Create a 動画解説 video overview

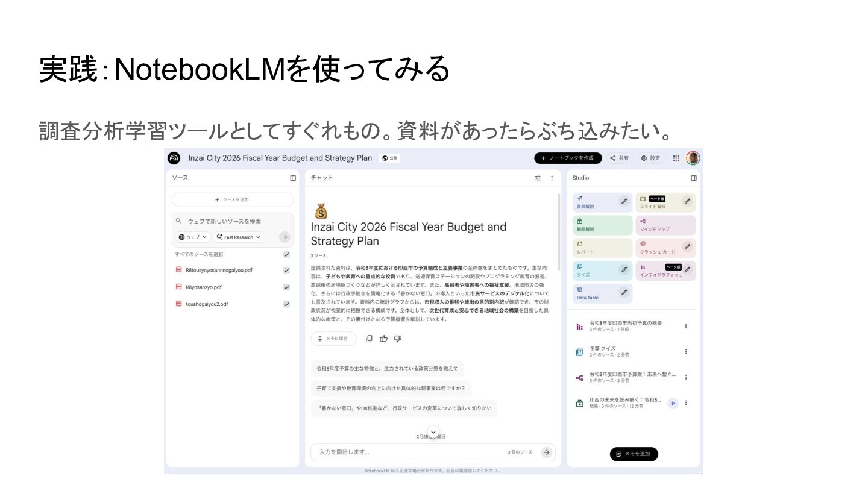click(x=602, y=225)
